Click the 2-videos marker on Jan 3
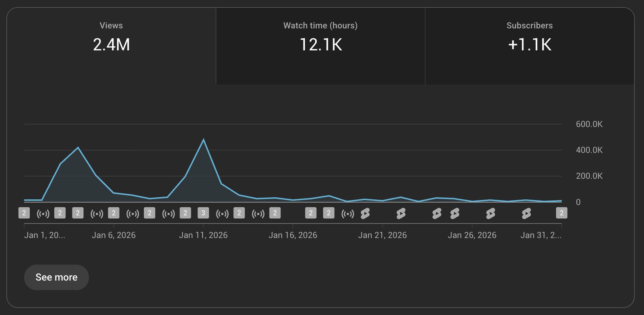Image resolution: width=644 pixels, height=315 pixels. 60,213
